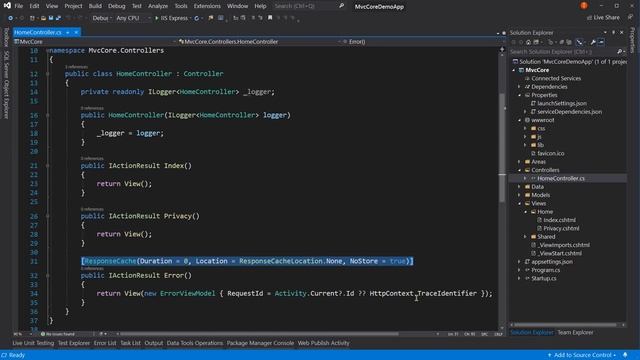Image resolution: width=640 pixels, height=360 pixels.
Task: Click the Save All toolbar icon
Action: 58,18
